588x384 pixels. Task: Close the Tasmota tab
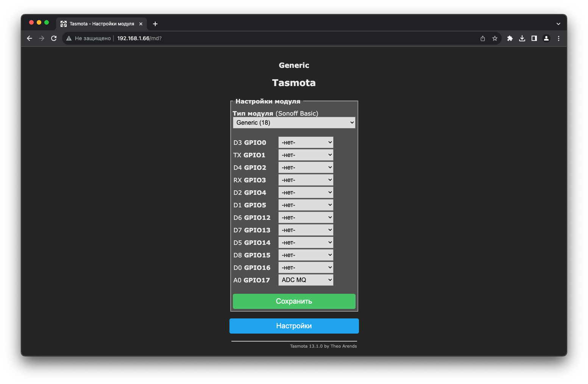click(141, 24)
